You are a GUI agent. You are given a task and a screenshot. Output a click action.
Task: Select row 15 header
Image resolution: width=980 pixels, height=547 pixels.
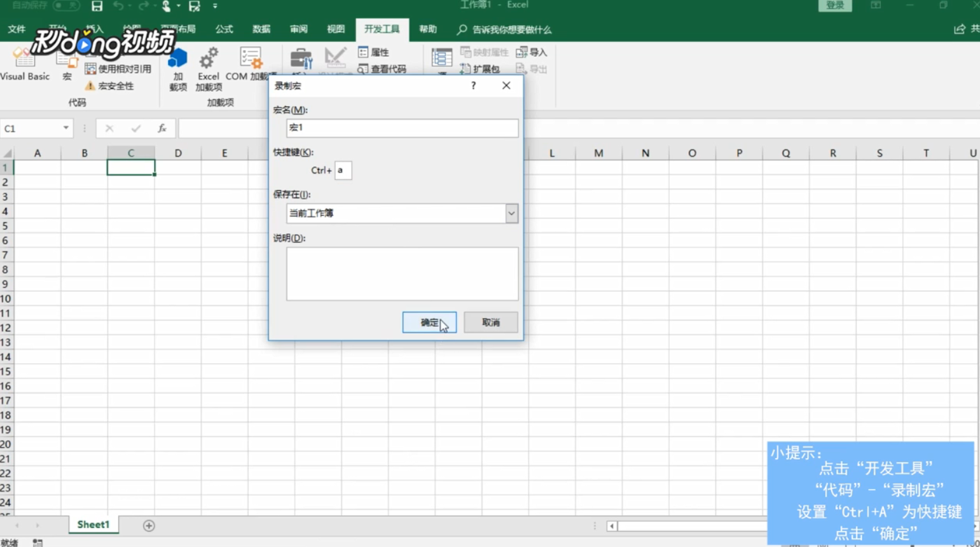pyautogui.click(x=6, y=371)
